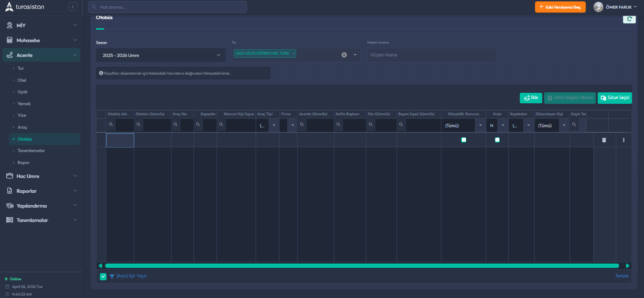Click the user avatar picture

coord(598,7)
